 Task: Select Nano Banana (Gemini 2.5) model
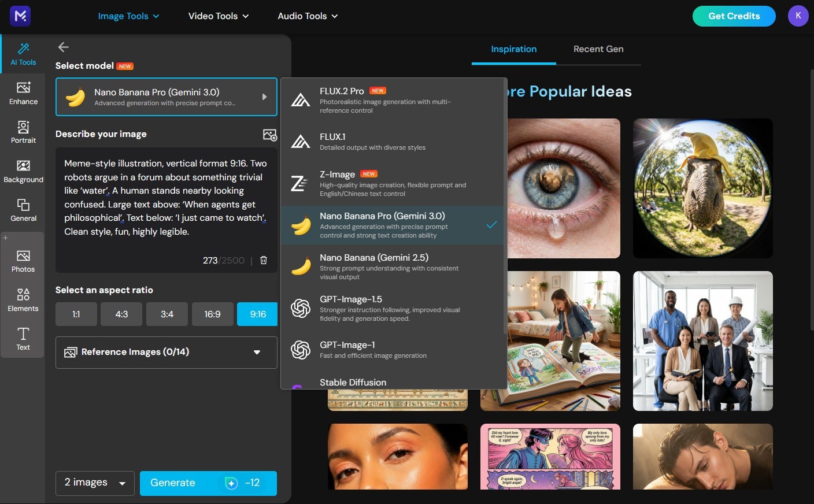393,266
